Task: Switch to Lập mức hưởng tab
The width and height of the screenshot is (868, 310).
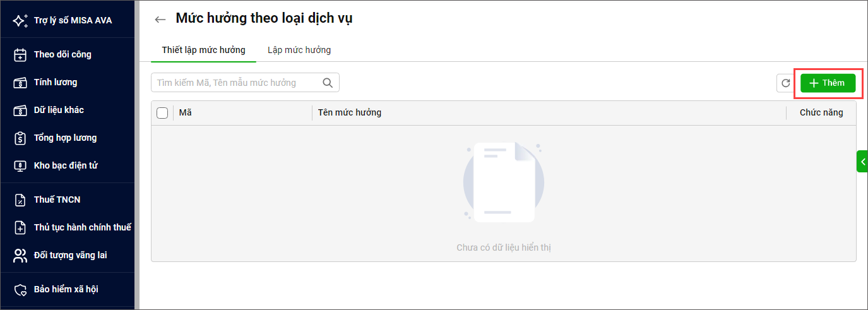Action: pos(299,50)
